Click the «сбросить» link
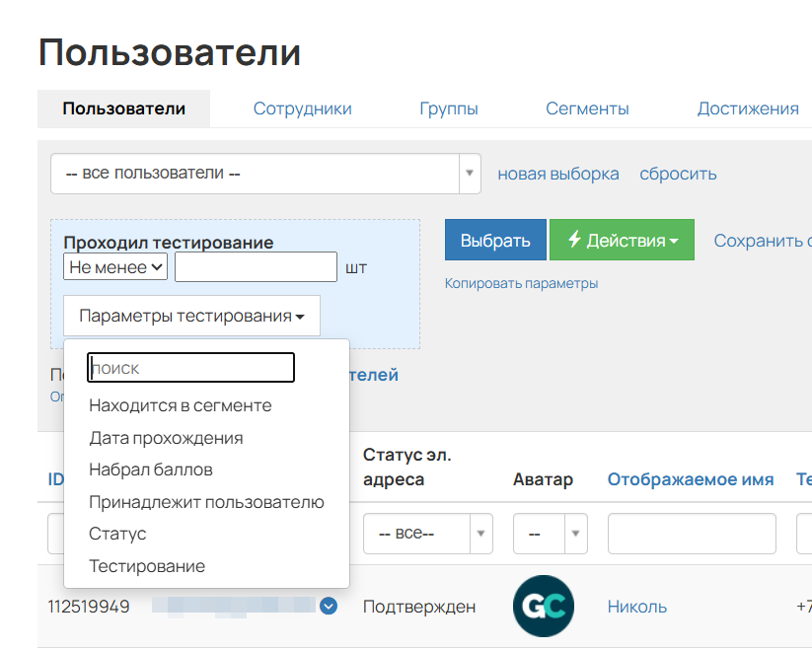 click(x=678, y=174)
